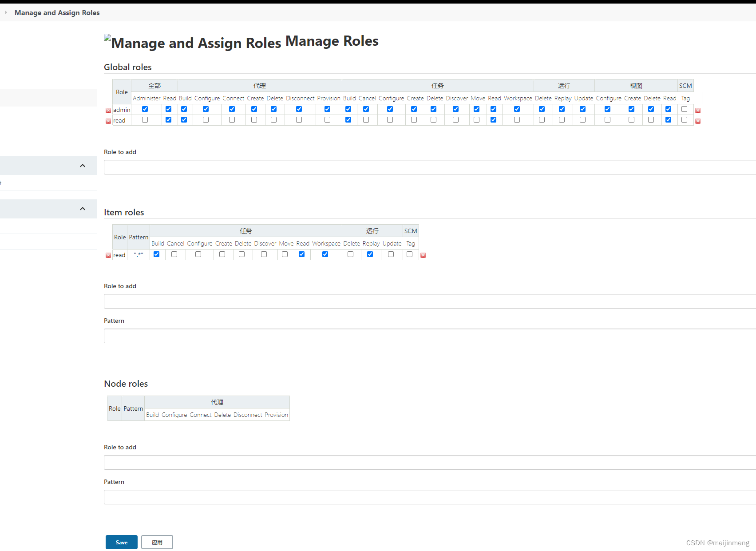This screenshot has height=551, width=756.
Task: Select the admin role name cell
Action: tap(122, 110)
